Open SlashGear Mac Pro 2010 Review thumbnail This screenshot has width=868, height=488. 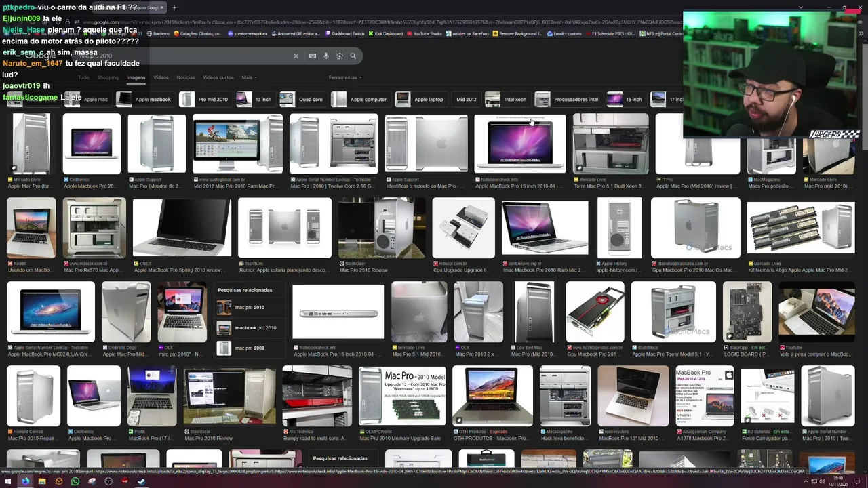[x=382, y=228]
